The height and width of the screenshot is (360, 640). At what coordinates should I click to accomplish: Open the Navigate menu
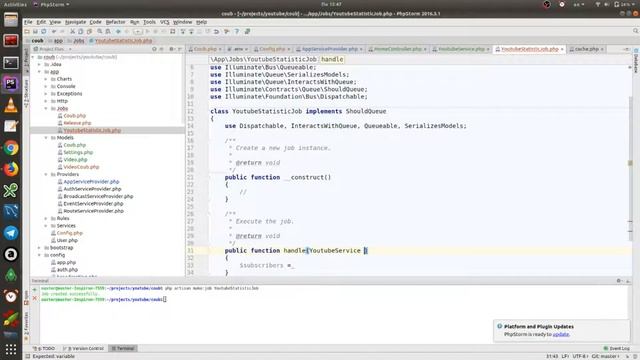point(76,22)
